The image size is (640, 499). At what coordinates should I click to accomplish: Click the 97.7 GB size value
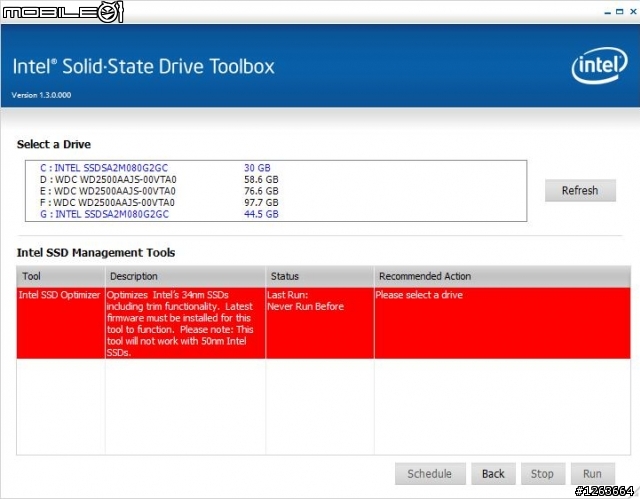(261, 202)
